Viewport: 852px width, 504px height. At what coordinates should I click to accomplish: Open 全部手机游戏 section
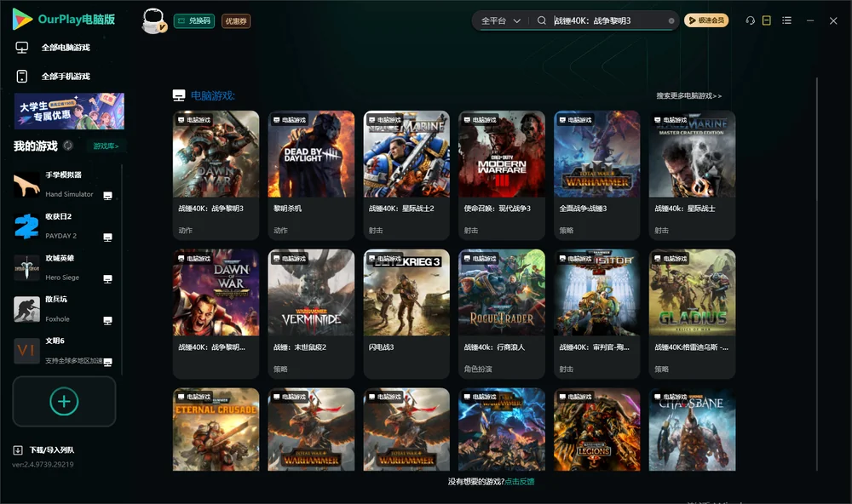coord(66,76)
